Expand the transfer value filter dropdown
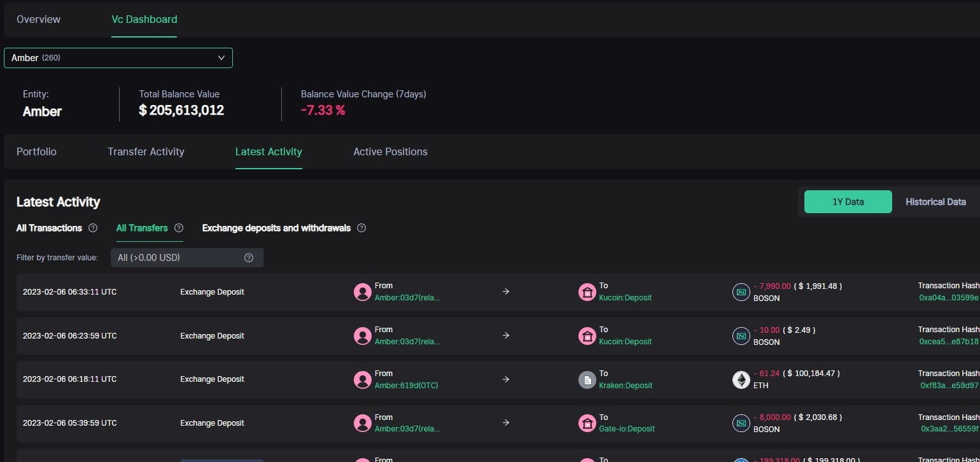The image size is (980, 462). point(187,258)
